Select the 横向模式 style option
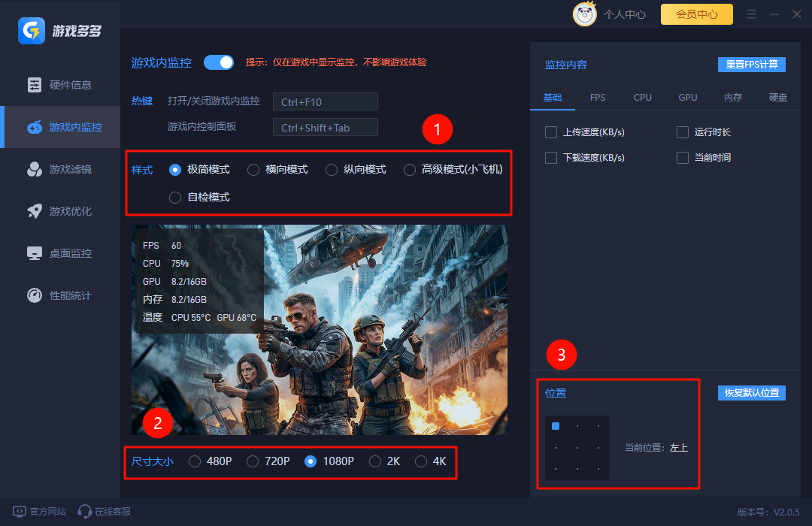The width and height of the screenshot is (812, 526). click(253, 169)
